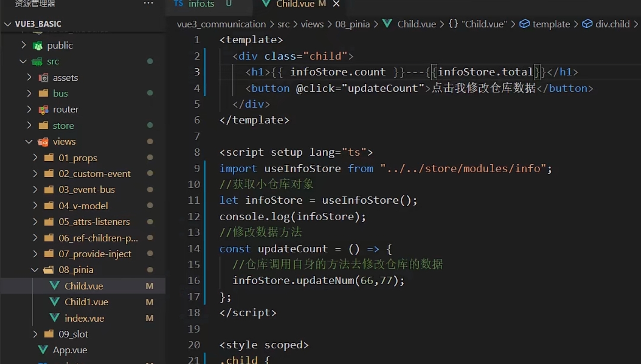641x364 pixels.
Task: Expand the router folder chevron
Action: [x=29, y=109]
